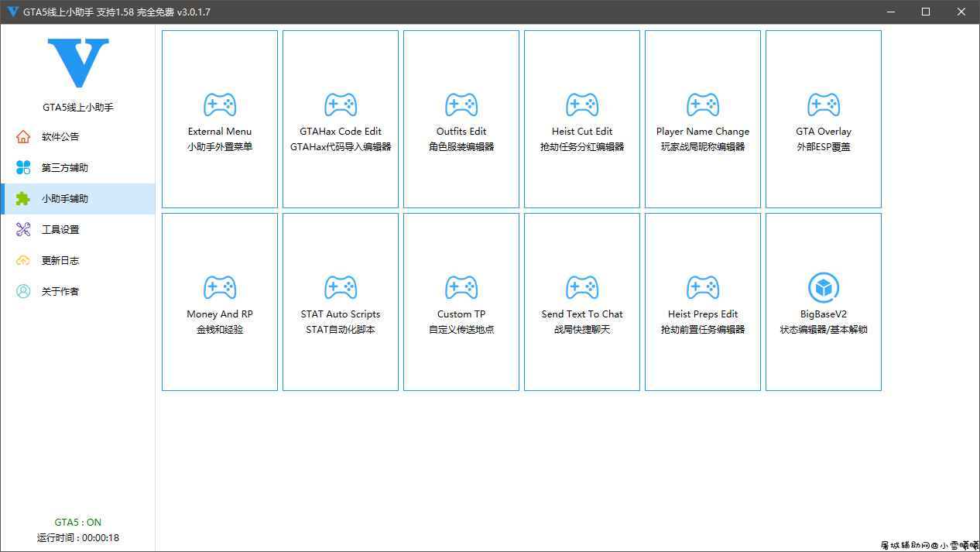The image size is (980, 552).
Task: Click the GTA5 : ON status text
Action: coord(78,523)
